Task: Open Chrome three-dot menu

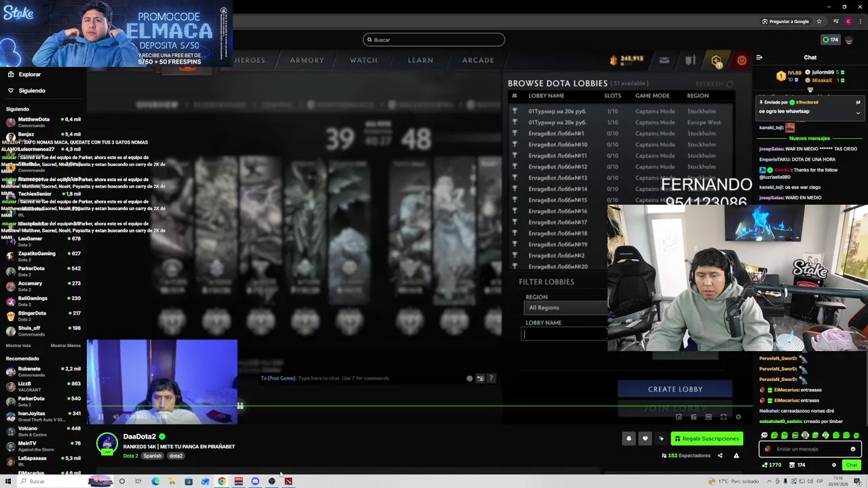Action: [859, 21]
